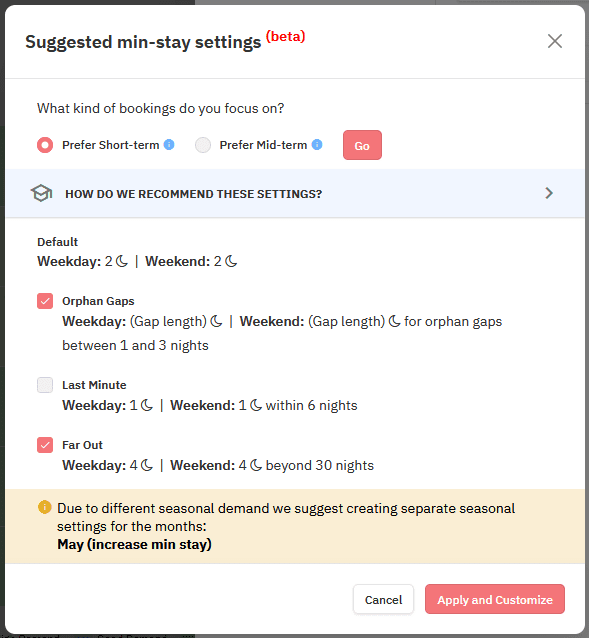Enable the Last Minute checkbox
Viewport: 589px width, 638px height.
(x=45, y=385)
